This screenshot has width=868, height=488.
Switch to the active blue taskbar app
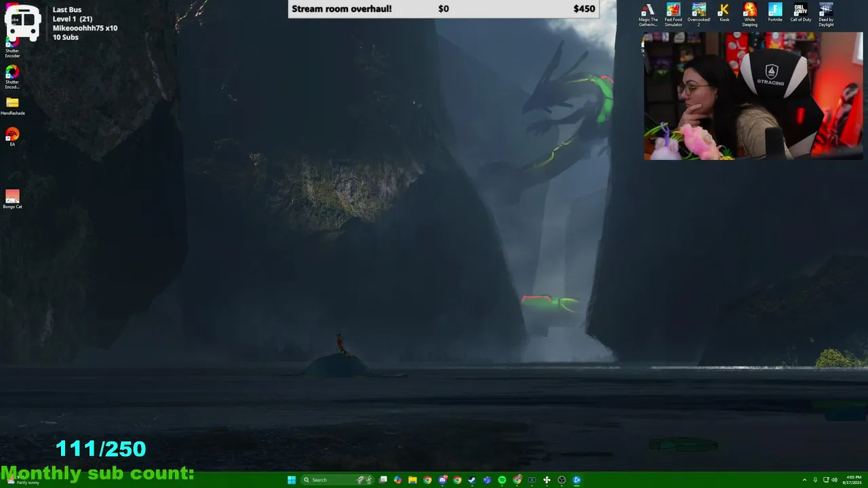pos(576,480)
